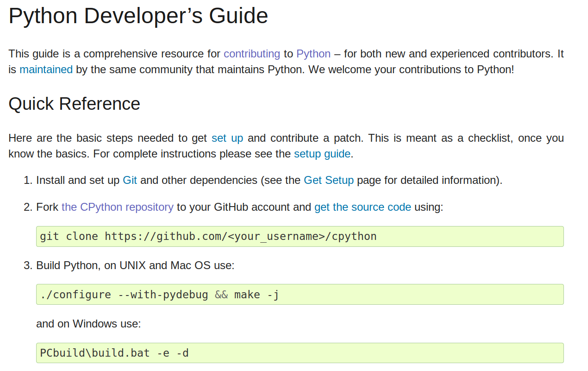Click the word "Fork" in step two
This screenshot has height=371, width=588.
pyautogui.click(x=47, y=207)
